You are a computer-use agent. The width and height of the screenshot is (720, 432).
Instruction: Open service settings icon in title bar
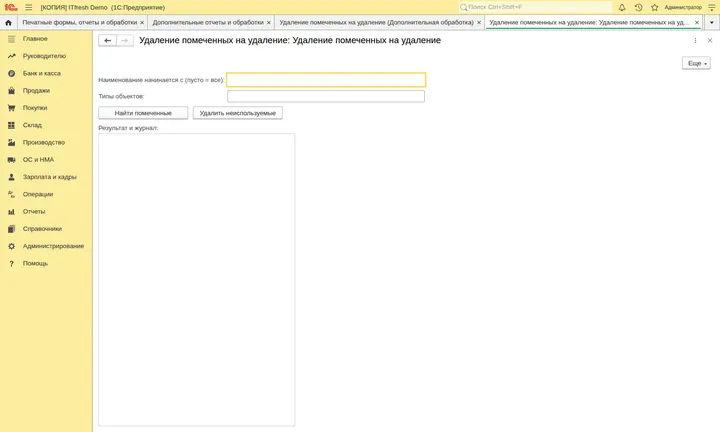(x=712, y=7)
